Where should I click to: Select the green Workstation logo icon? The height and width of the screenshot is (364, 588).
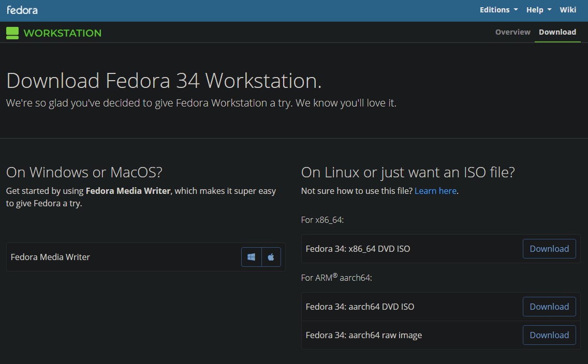point(13,33)
